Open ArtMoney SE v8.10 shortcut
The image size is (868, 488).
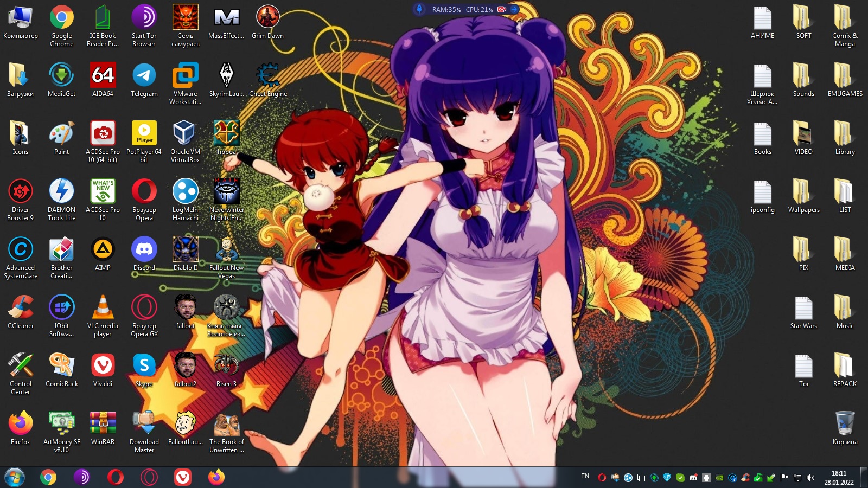[62, 432]
